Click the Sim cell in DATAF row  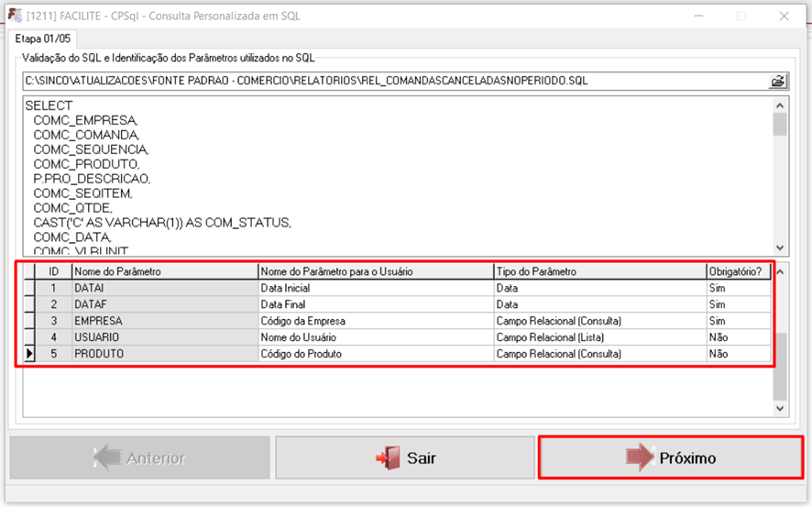(739, 304)
